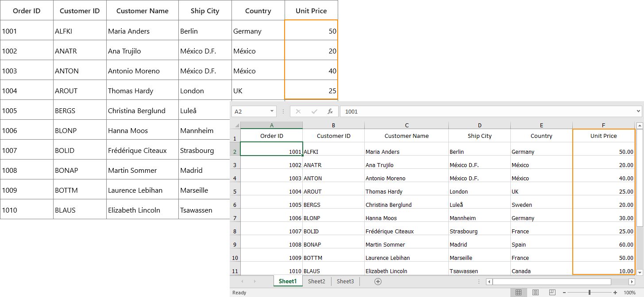
Task: Select column D header in Excel
Action: pyautogui.click(x=480, y=126)
